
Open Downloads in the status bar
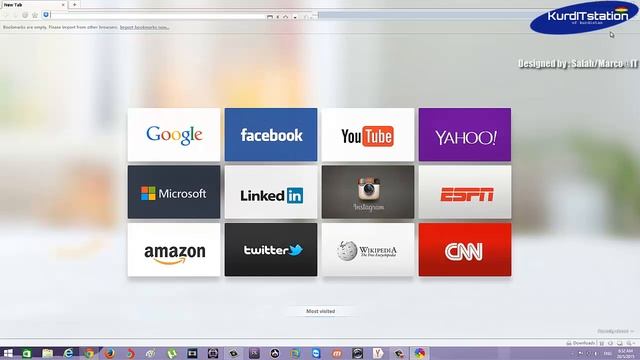[x=581, y=343]
